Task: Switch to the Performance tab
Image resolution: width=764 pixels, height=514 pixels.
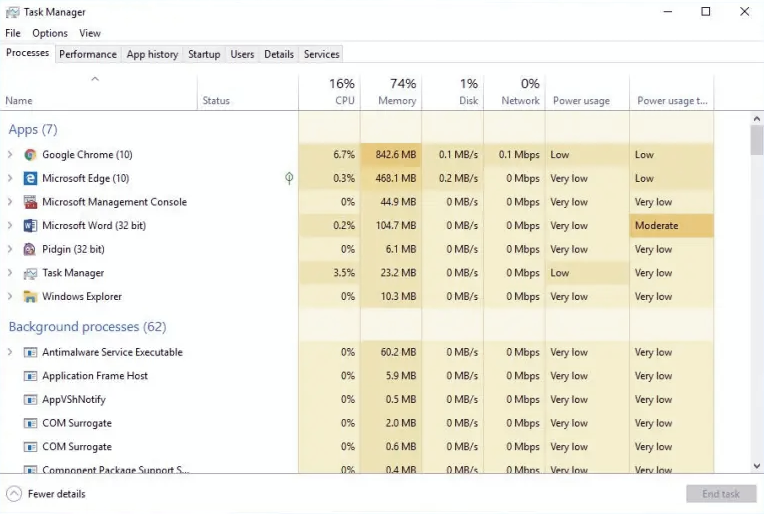Action: (88, 54)
